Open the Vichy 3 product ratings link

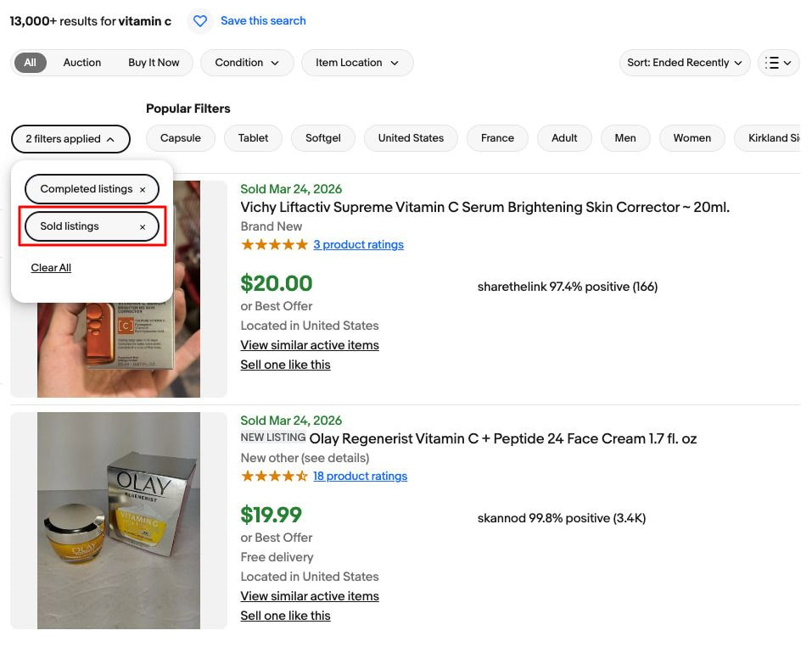358,245
